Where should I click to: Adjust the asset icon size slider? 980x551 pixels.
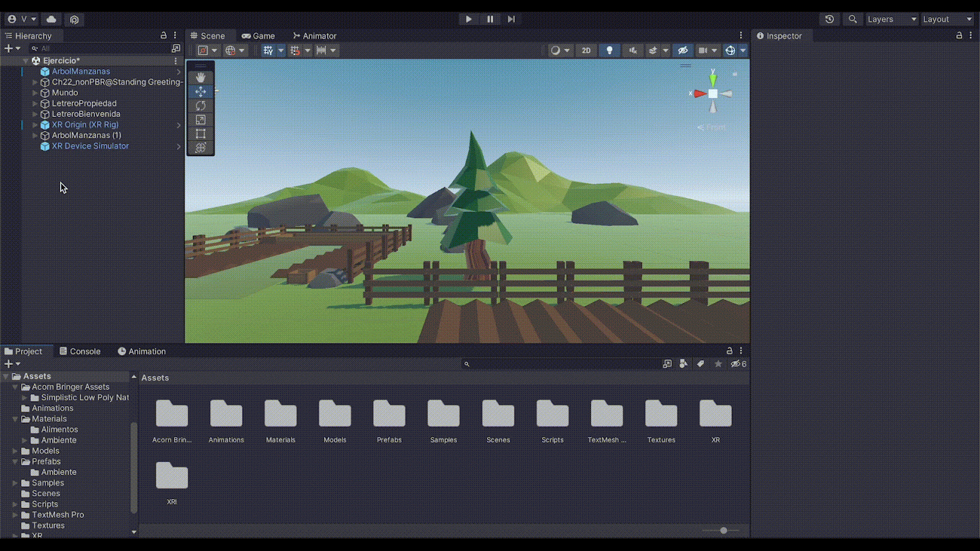(723, 530)
